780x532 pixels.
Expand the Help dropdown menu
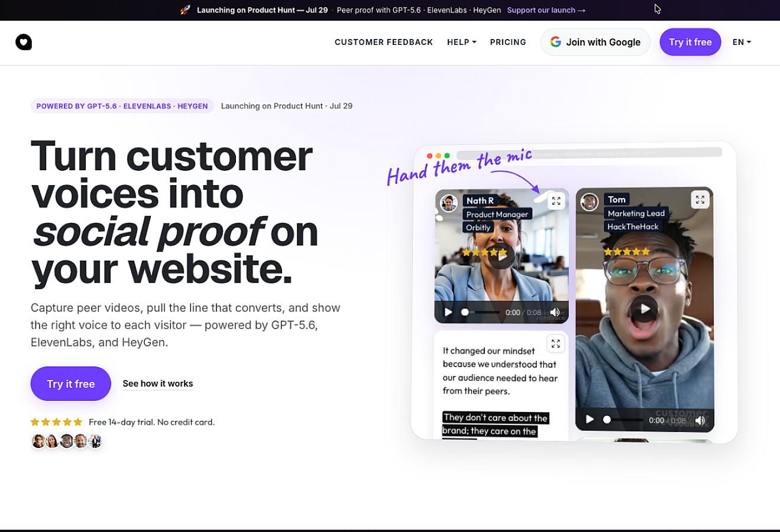click(461, 42)
